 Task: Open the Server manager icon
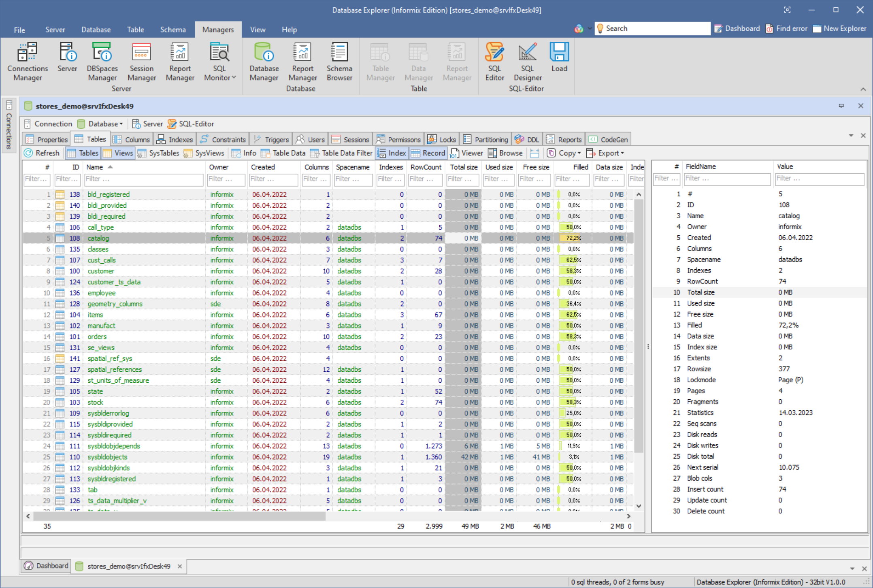point(67,58)
